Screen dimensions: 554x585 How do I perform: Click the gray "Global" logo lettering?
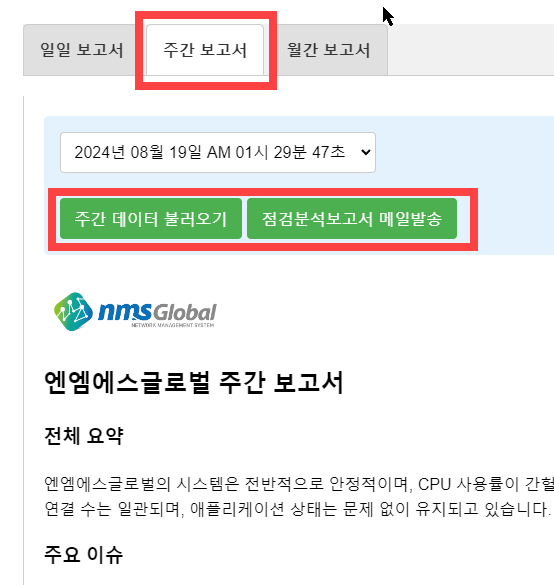tap(185, 312)
